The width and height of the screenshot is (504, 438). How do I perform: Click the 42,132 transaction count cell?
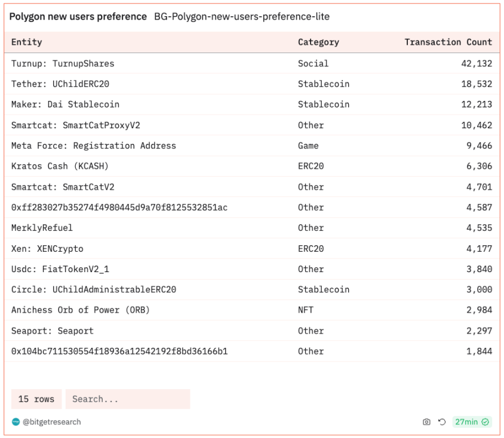coord(476,63)
